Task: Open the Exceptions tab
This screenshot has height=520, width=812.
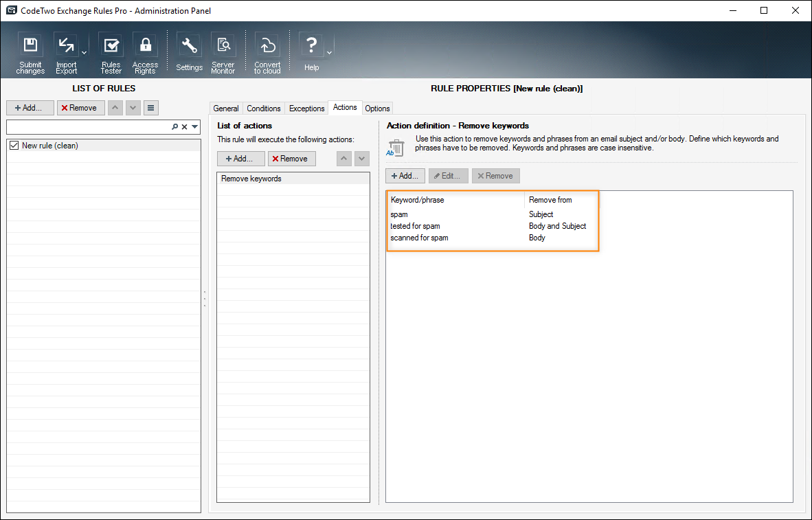Action: pos(306,109)
